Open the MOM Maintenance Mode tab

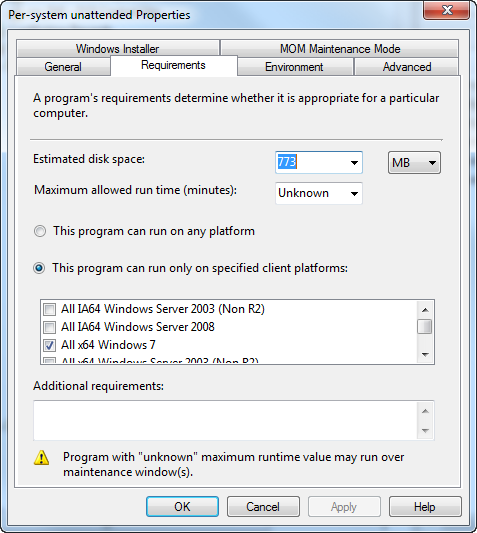340,48
